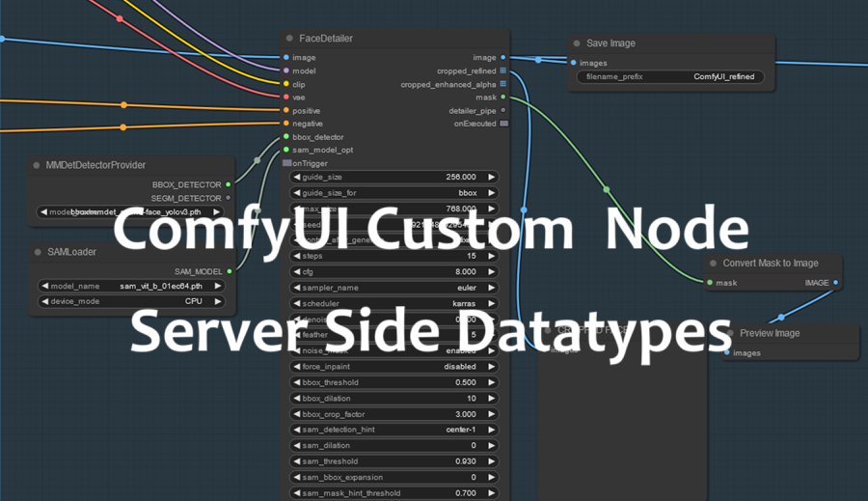Click the Save Image node's title dot
This screenshot has width=868, height=501.
coord(576,43)
